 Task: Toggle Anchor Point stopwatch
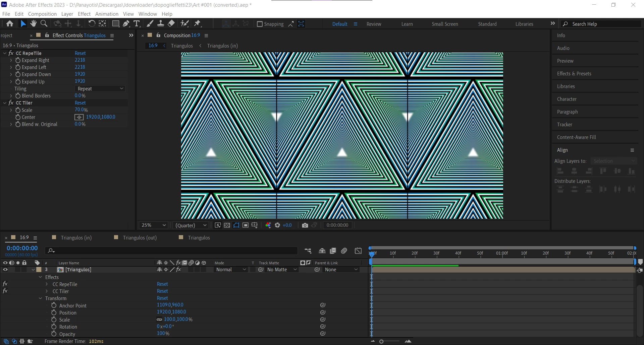pyautogui.click(x=54, y=305)
